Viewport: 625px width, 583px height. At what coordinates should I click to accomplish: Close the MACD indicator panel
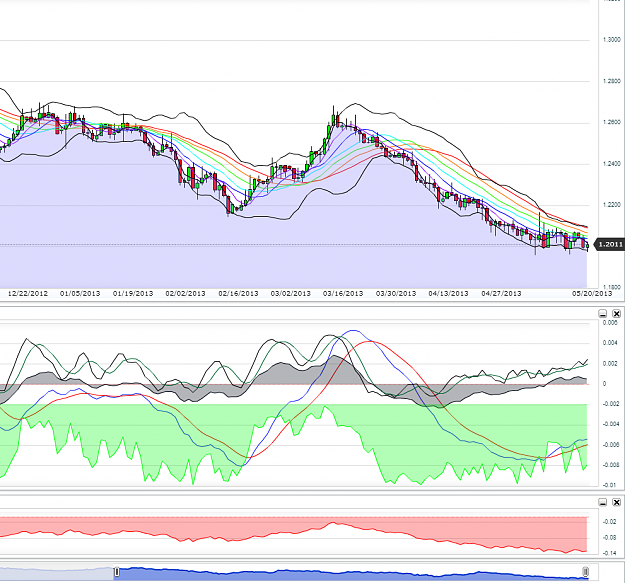click(616, 314)
